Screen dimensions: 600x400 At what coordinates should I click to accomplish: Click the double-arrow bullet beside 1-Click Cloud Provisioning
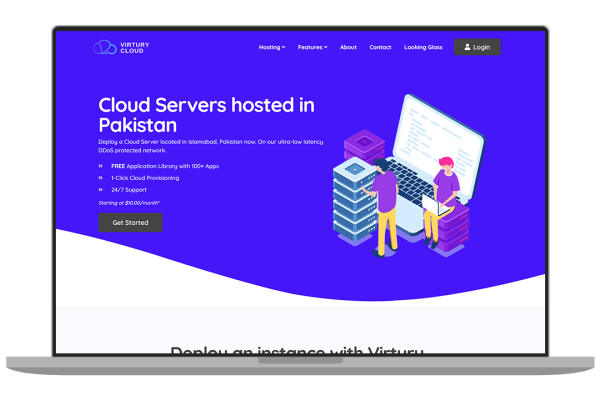coord(101,178)
